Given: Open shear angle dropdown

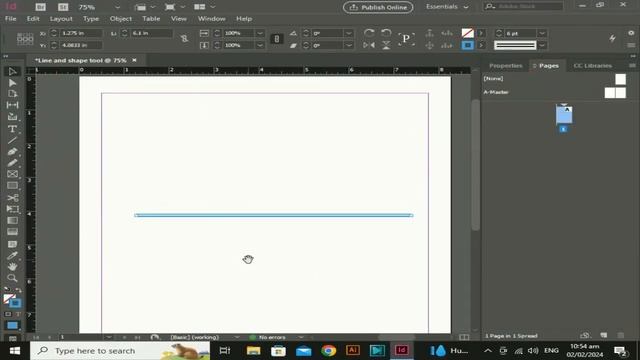Looking at the screenshot, I should [349, 45].
